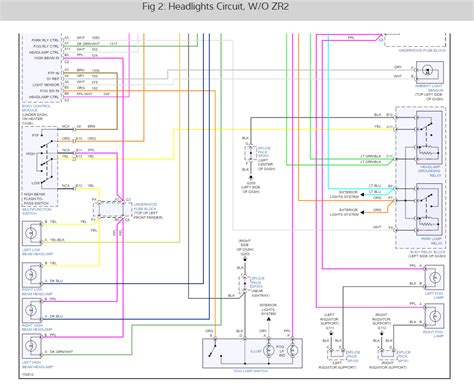
Task: Click the 'FOG SW IN' label
Action: tap(49, 91)
